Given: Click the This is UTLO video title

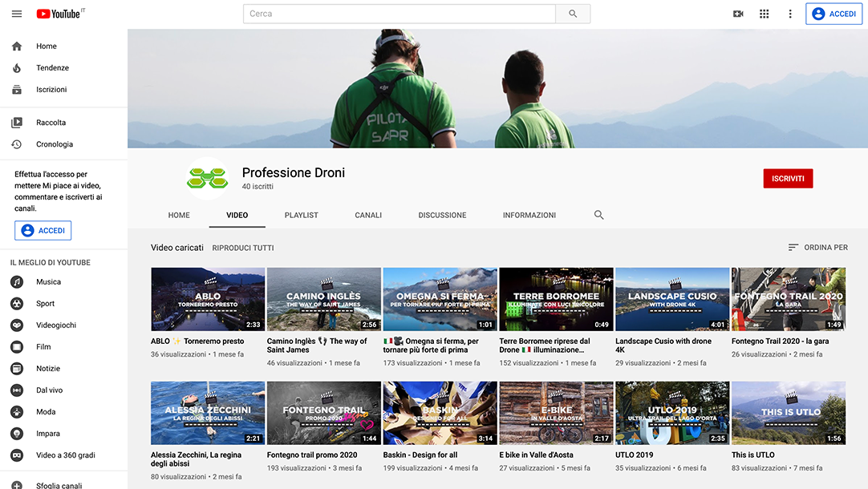Looking at the screenshot, I should [752, 455].
